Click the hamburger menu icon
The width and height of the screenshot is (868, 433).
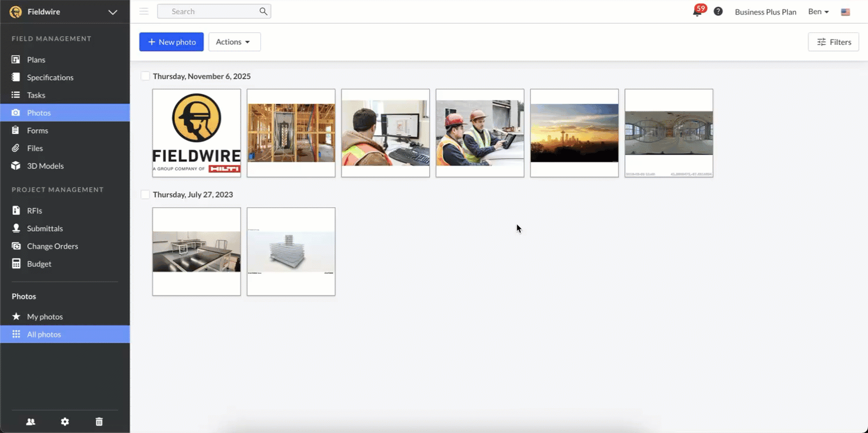pyautogui.click(x=144, y=11)
